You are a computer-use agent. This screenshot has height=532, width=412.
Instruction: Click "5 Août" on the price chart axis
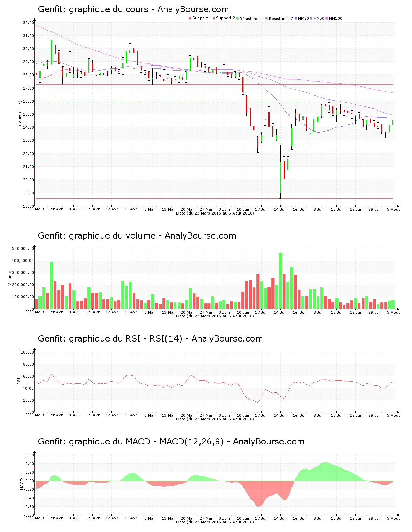tap(393, 209)
